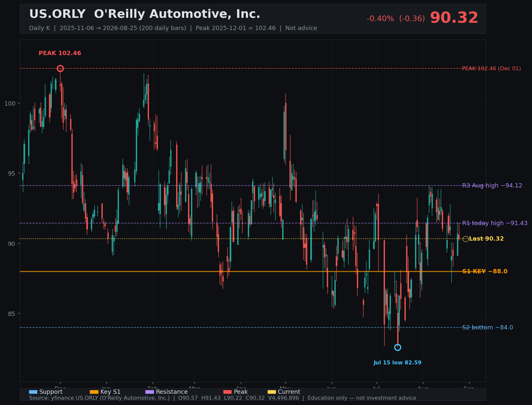Click the Support legend blue swatch

[33, 392]
